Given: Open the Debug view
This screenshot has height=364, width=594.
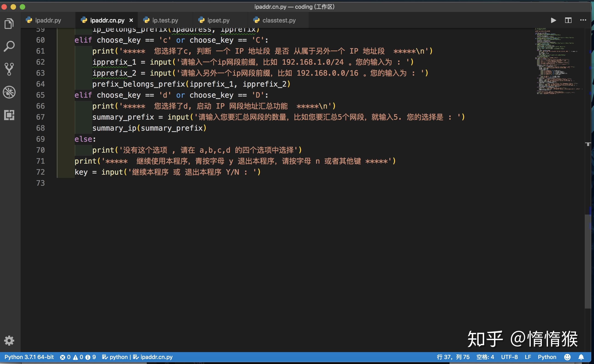Looking at the screenshot, I should click(x=9, y=92).
